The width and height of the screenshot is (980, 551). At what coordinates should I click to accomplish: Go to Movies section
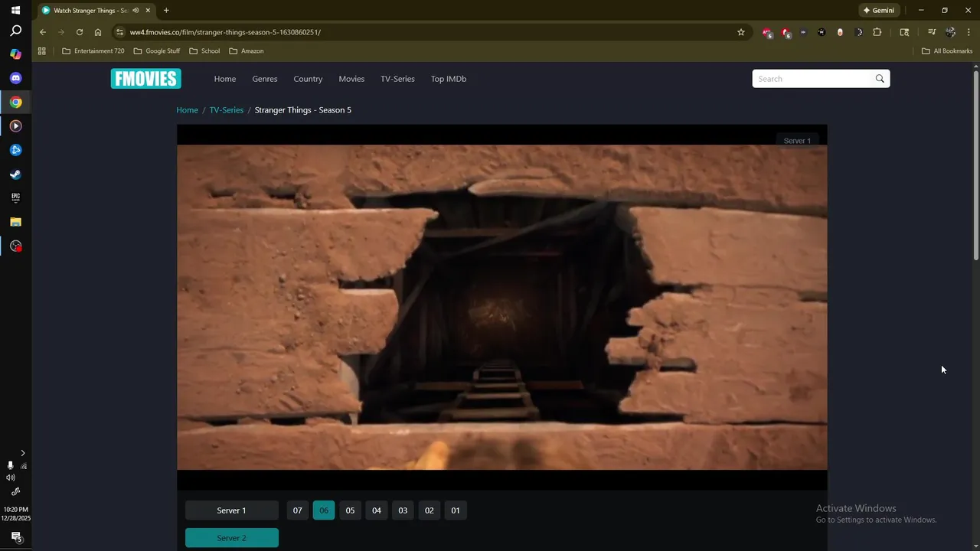351,79
